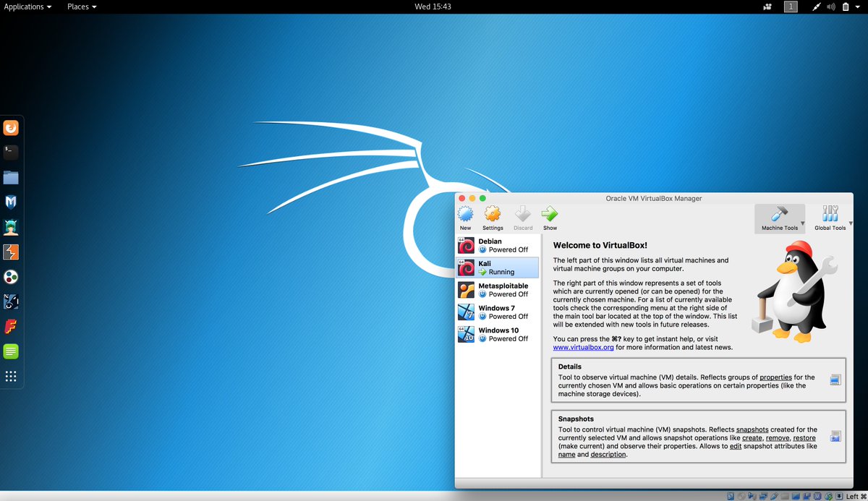Expand the Machine Tools dropdown arrow
The height and width of the screenshot is (501, 868).
802,223
